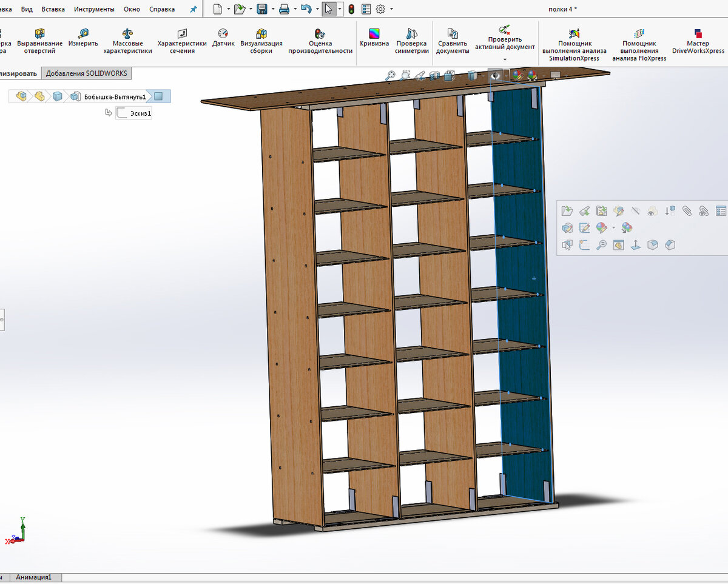
Task: Click Normal To arrow icon in context toolbar
Action: pyautogui.click(x=635, y=245)
